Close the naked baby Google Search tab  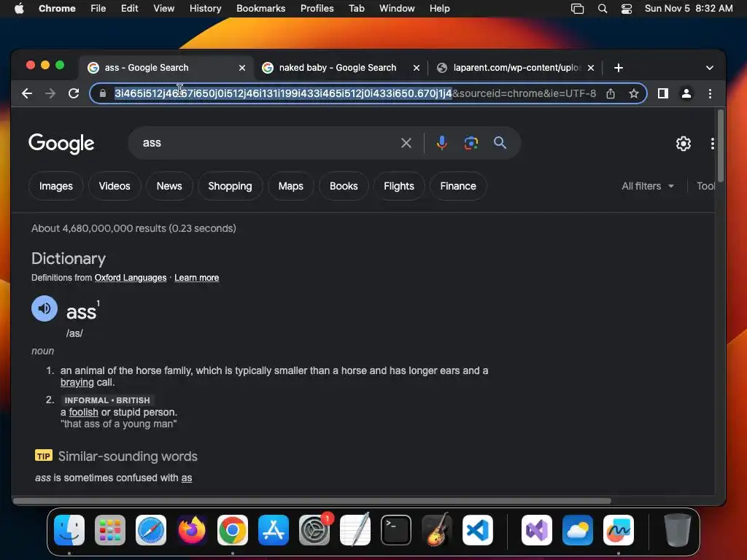[x=417, y=68]
